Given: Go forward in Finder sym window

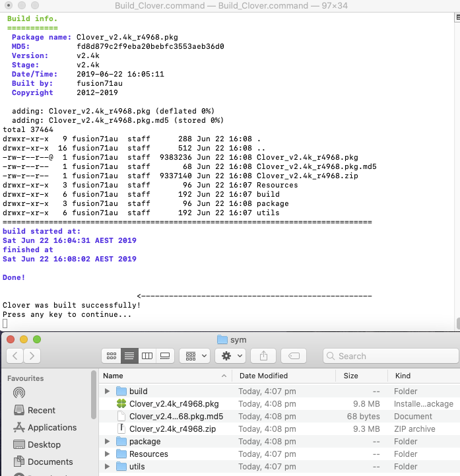Looking at the screenshot, I should point(32,356).
